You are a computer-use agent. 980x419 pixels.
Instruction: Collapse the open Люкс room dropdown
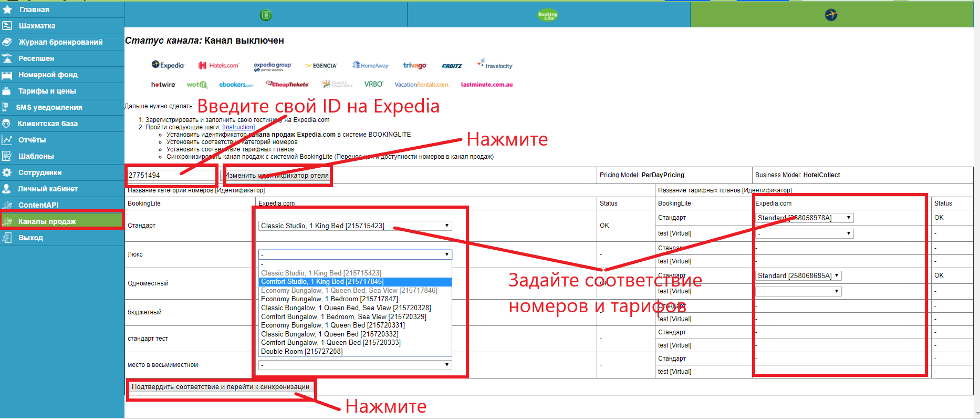[355, 254]
